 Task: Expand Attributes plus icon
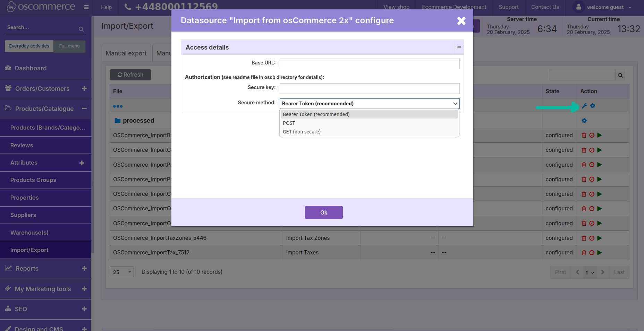(x=82, y=163)
